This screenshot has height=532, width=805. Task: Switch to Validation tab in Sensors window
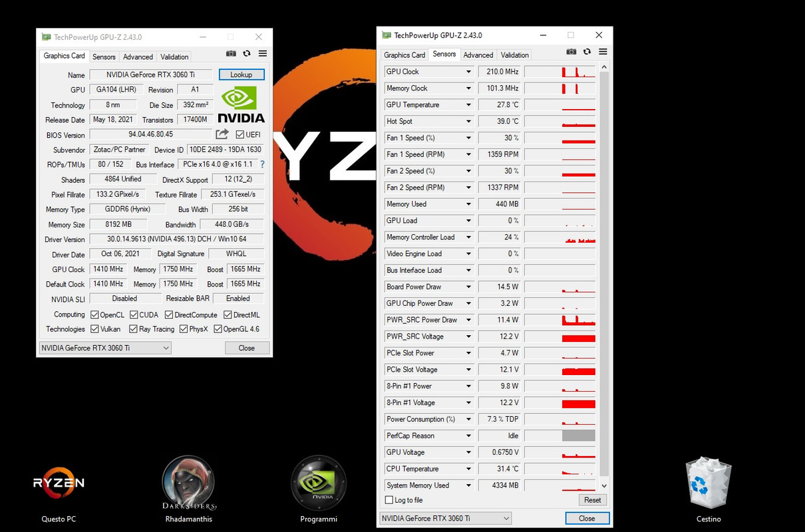pyautogui.click(x=515, y=55)
